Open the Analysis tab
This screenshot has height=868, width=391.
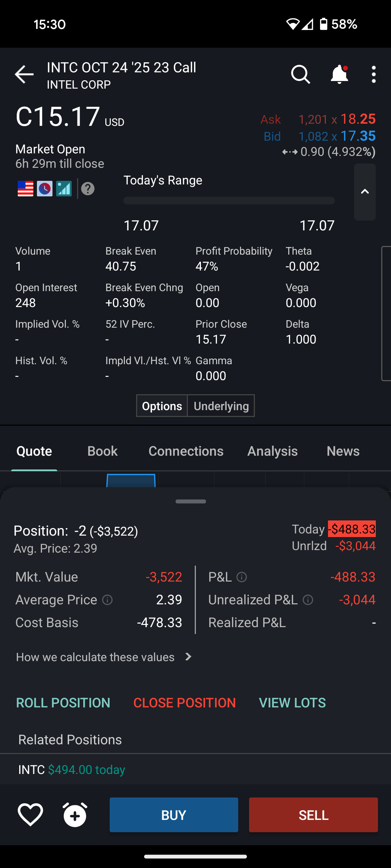[272, 451]
